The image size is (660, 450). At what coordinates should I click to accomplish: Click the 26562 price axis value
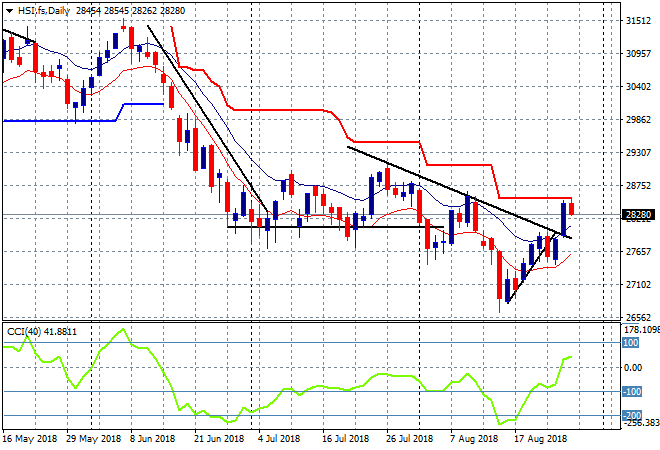point(638,317)
